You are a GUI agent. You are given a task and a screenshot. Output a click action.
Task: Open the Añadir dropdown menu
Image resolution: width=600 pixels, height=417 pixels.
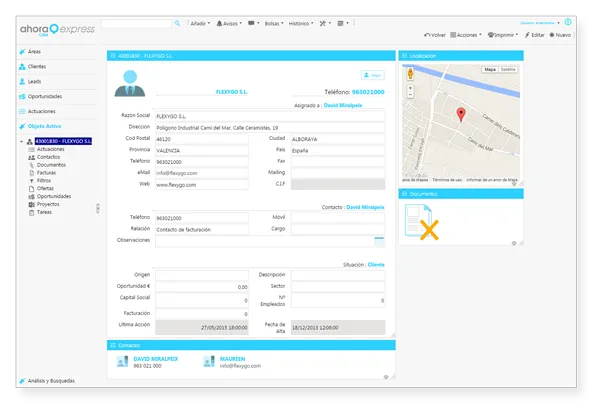(x=200, y=23)
